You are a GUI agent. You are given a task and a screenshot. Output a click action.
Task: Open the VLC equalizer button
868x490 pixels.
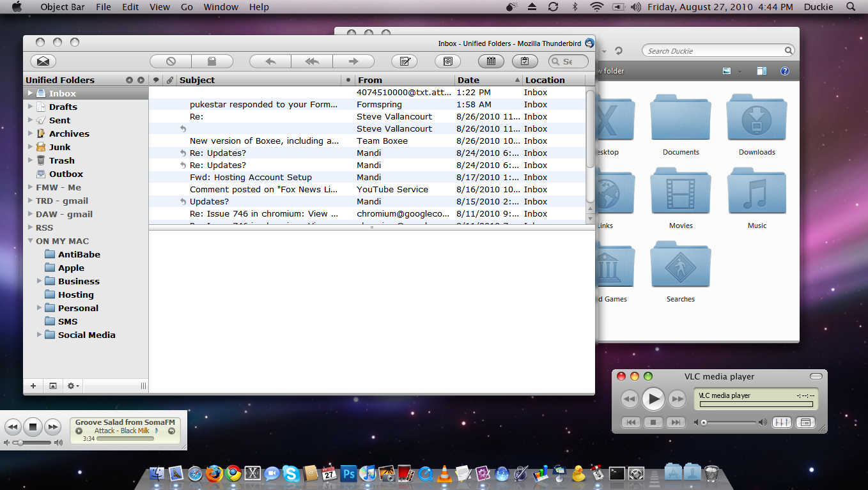pos(782,422)
